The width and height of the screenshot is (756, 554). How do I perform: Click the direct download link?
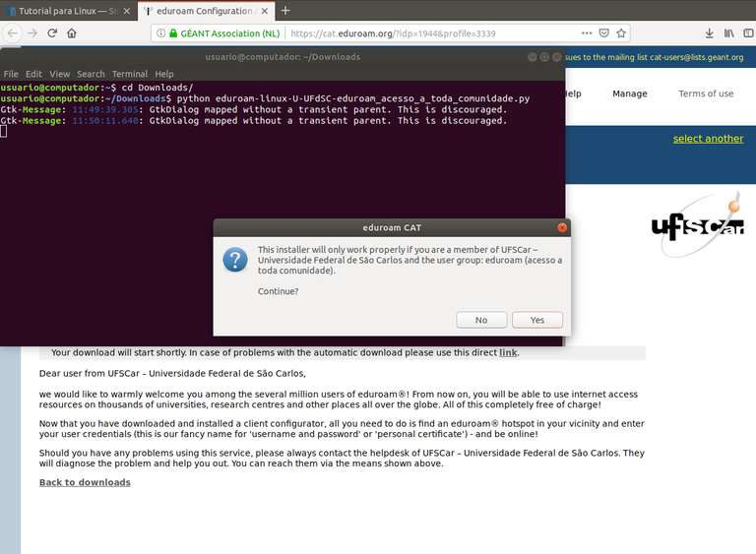pos(508,352)
